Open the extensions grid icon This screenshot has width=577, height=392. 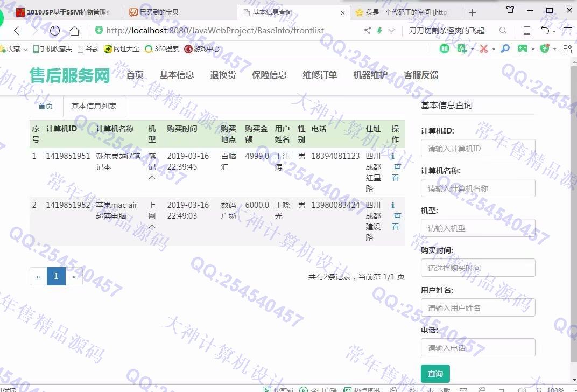(567, 48)
